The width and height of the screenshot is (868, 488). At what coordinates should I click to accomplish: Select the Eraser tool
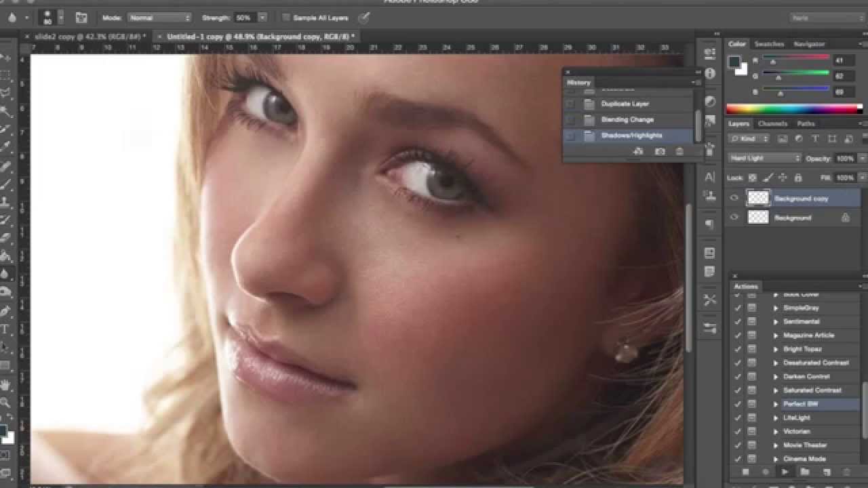[5, 238]
